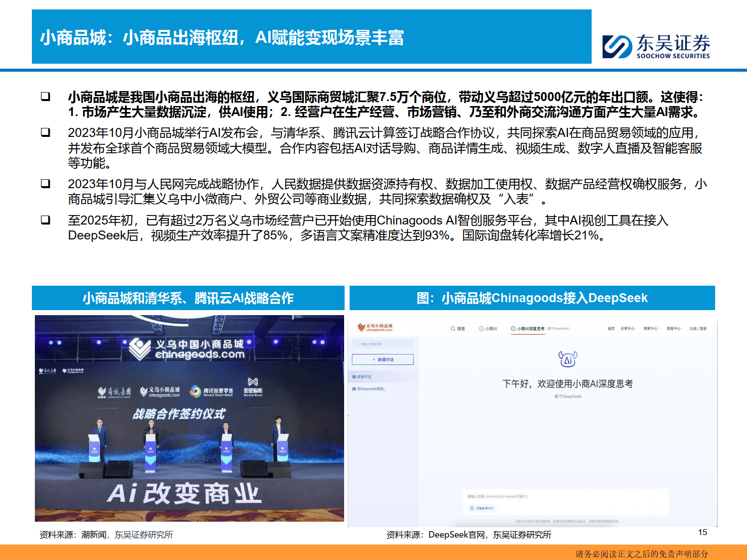Select the 搜索 magnifier icon

452,329
